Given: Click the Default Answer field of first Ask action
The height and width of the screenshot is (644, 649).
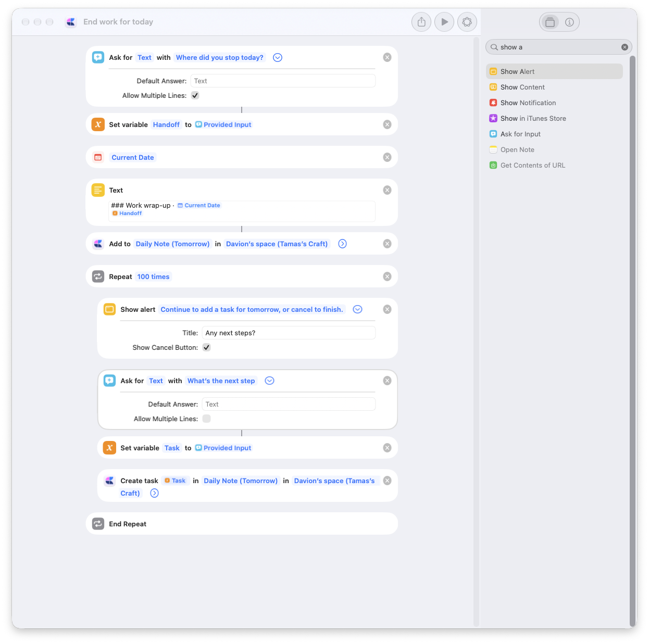Looking at the screenshot, I should coord(283,81).
